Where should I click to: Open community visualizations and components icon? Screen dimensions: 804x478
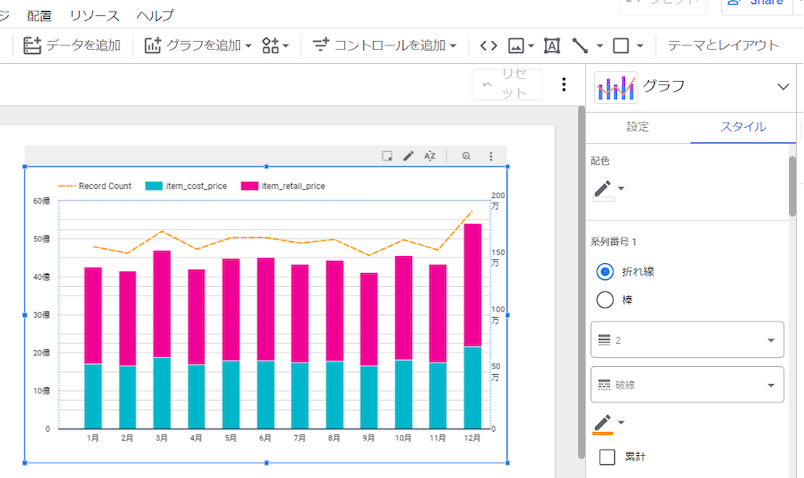[x=275, y=46]
